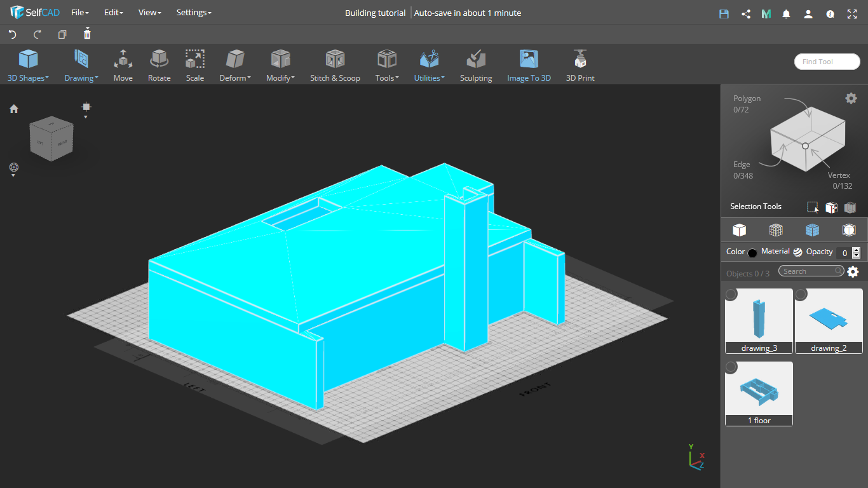Image resolution: width=868 pixels, height=488 pixels.
Task: Click the Undo arrow icon
Action: point(13,34)
